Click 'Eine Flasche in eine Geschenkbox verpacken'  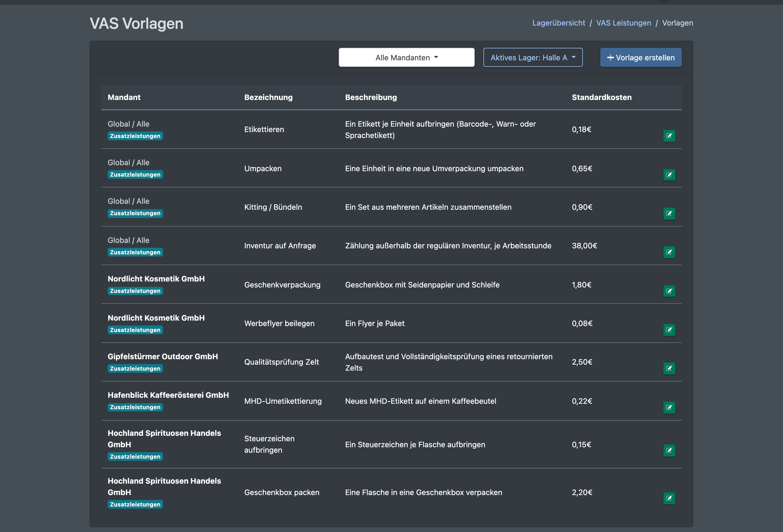click(424, 493)
